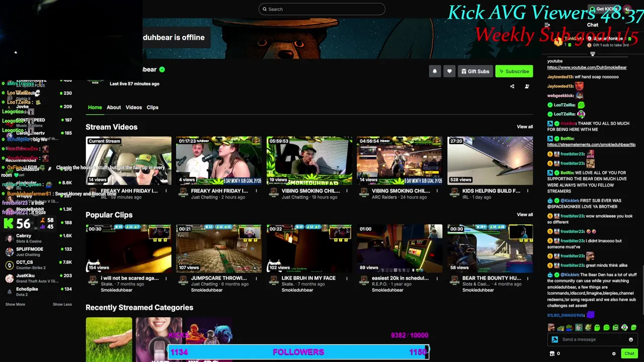The height and width of the screenshot is (362, 644).
Task: Open options menu for KIDS HELPING BUILD video
Action: (527, 191)
